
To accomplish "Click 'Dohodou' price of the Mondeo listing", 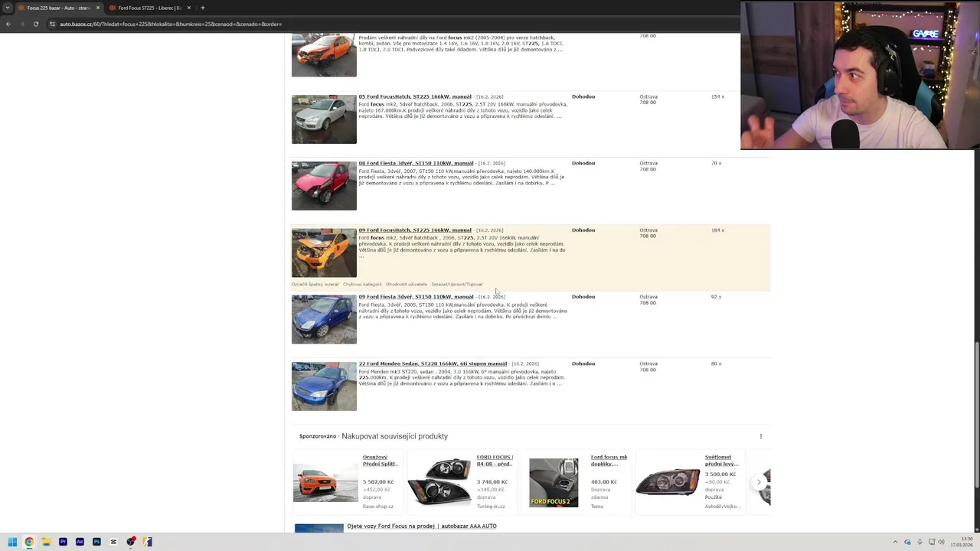I will click(583, 364).
